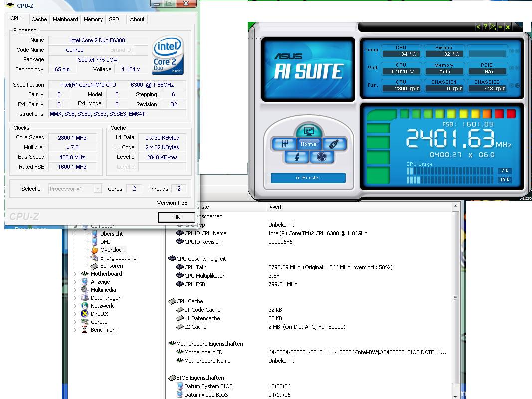Switch to the SPD tab in CPU-Z

(x=114, y=19)
